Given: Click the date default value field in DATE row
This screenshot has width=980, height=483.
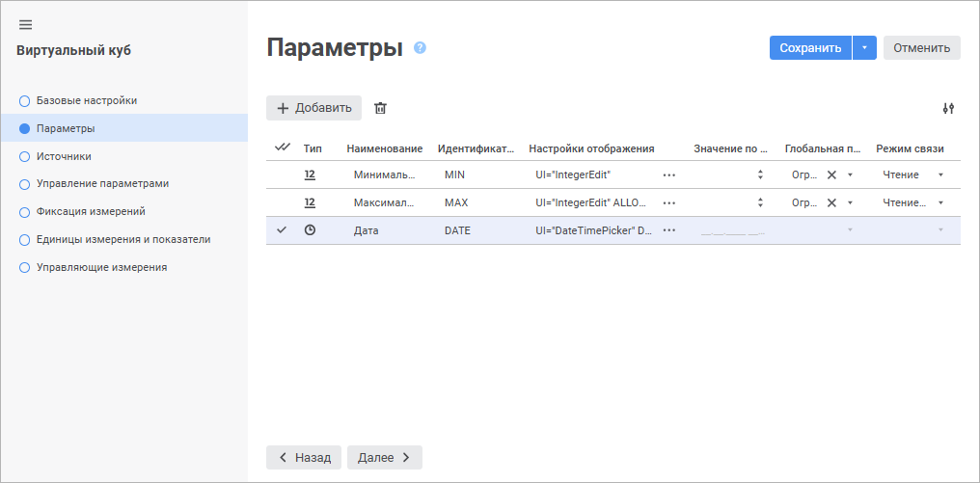Looking at the screenshot, I should pos(733,230).
